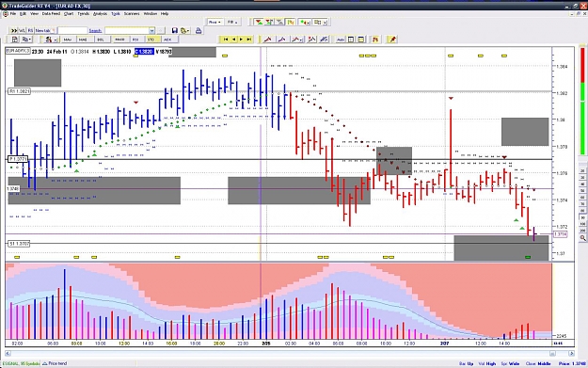The width and height of the screenshot is (588, 368).
Task: Open the trader figure icon dropdown
Action: [51, 40]
